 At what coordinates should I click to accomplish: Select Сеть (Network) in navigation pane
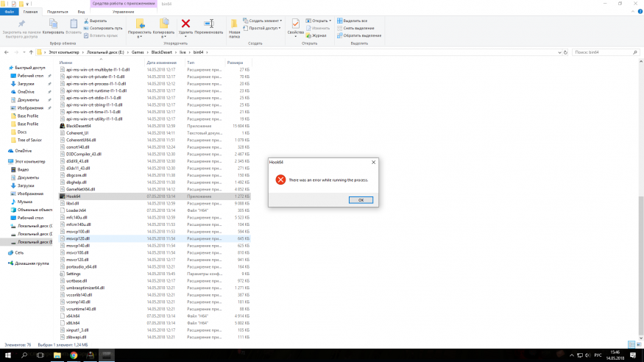[19, 253]
